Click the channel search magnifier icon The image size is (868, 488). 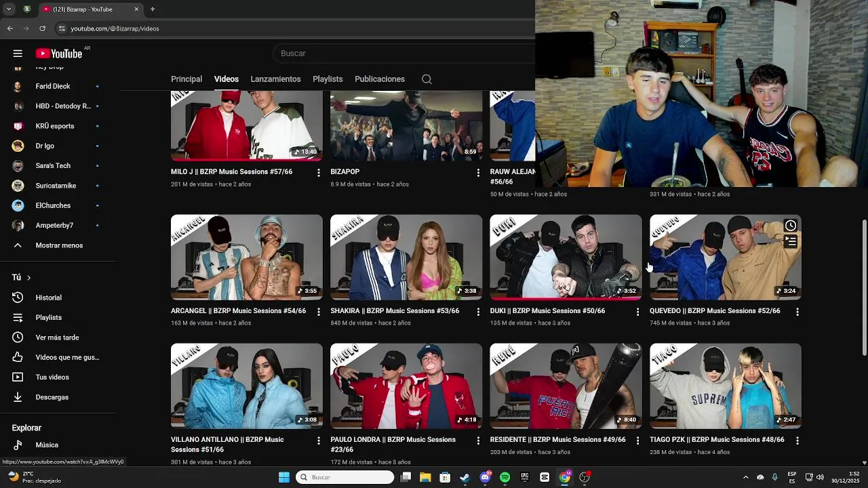427,79
